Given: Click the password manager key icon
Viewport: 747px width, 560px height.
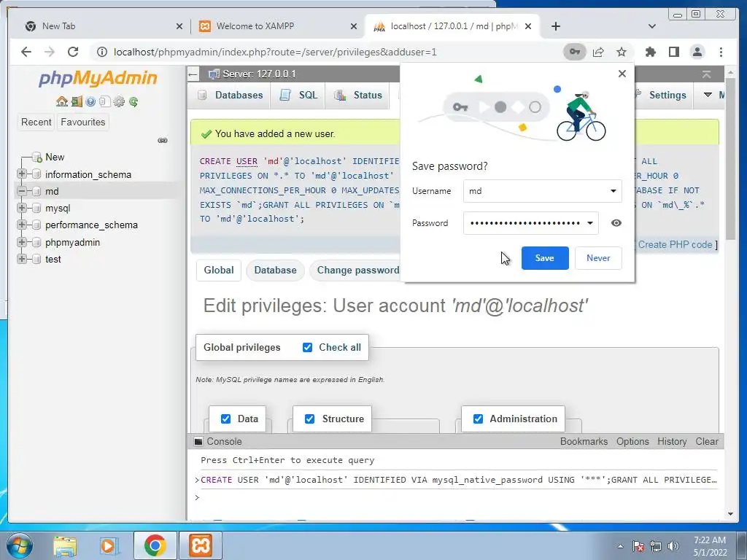Looking at the screenshot, I should coord(575,52).
